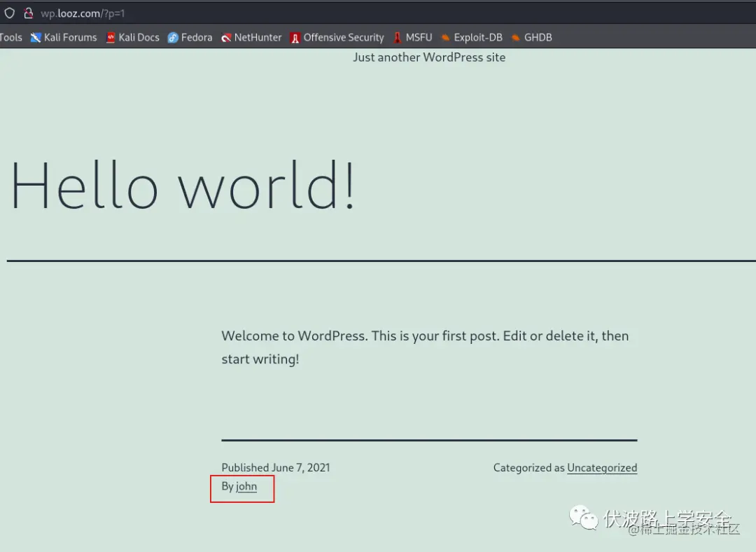Image resolution: width=756 pixels, height=552 pixels.
Task: Click the padlock site security icon
Action: (29, 13)
